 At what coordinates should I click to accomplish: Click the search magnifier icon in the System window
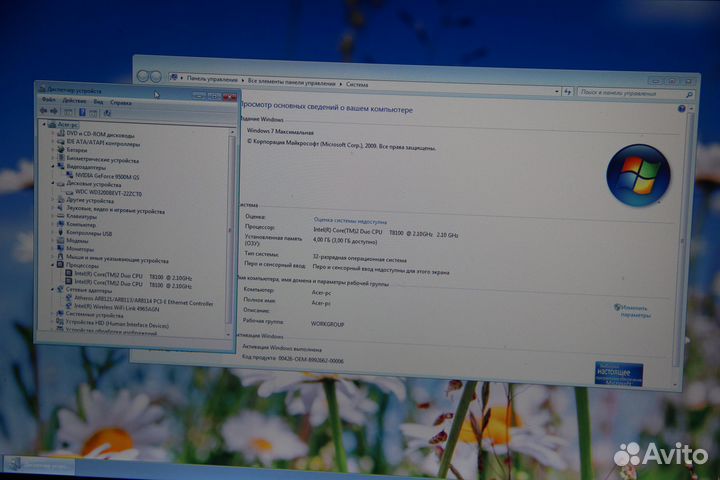point(689,95)
